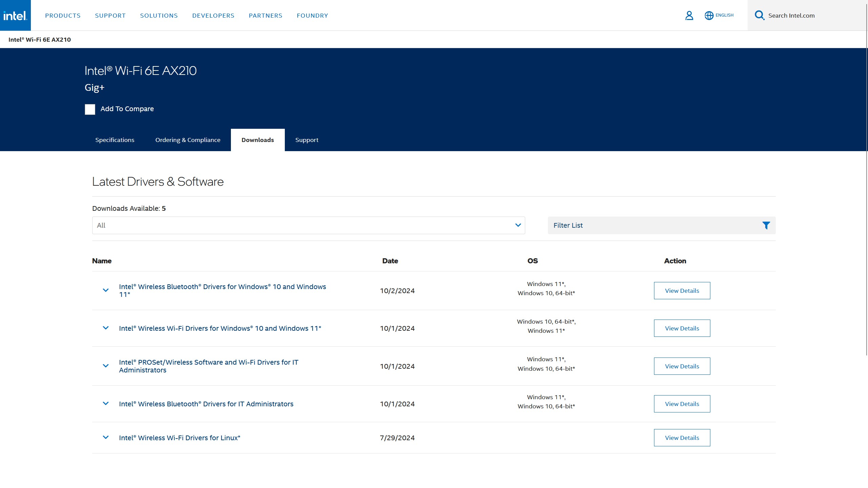View Details for the Linux Wi-Fi drivers

pyautogui.click(x=682, y=438)
